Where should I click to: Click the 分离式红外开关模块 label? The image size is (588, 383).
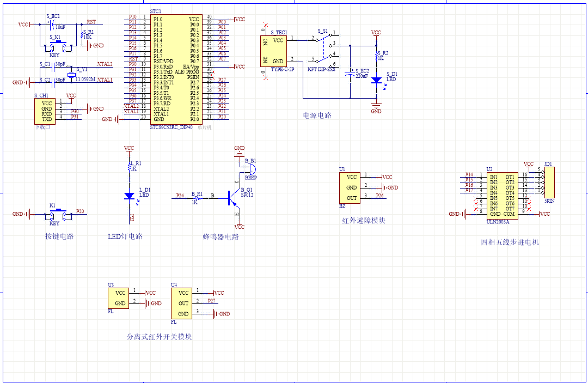click(x=159, y=337)
